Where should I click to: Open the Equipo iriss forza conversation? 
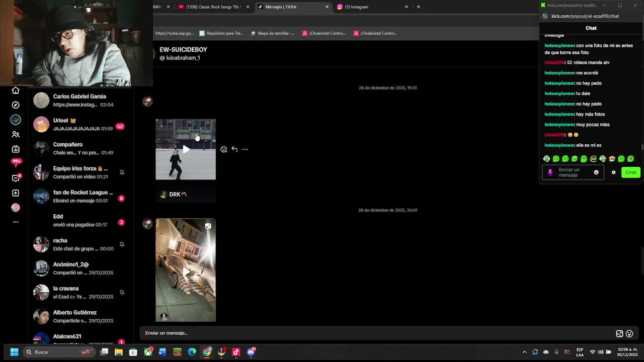(79, 172)
